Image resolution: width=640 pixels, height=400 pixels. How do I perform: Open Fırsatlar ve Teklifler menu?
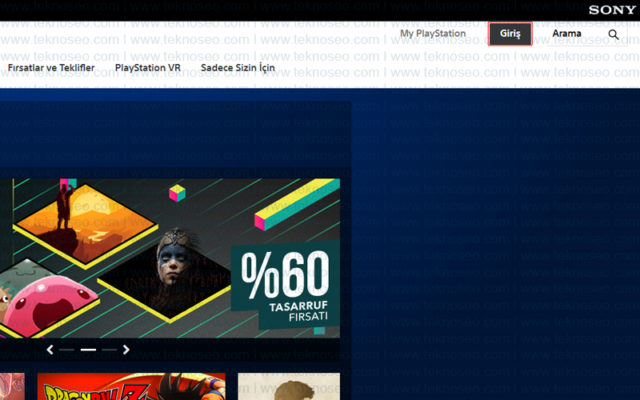click(51, 68)
